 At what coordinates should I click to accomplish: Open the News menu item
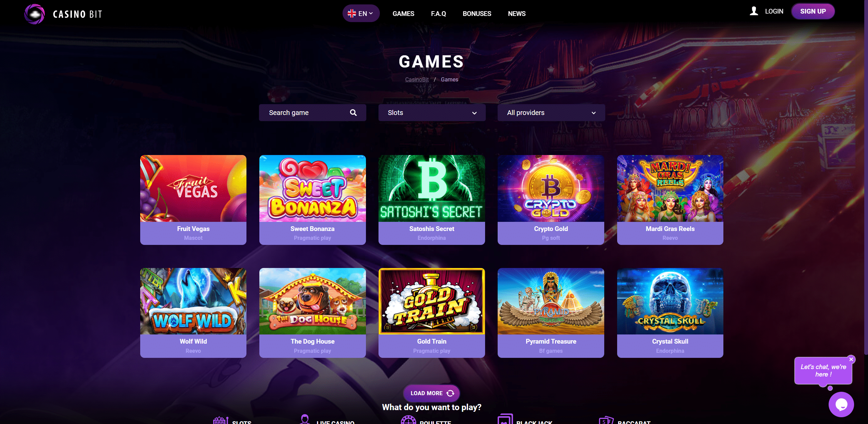516,14
